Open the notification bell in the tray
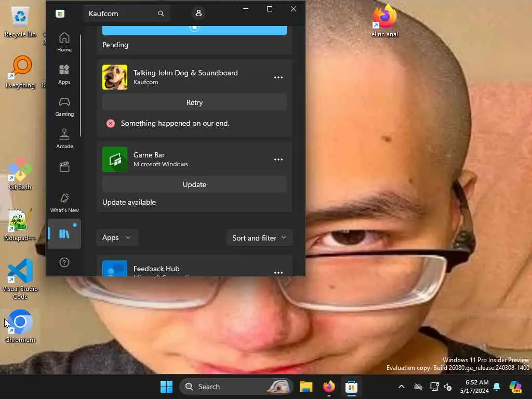Screen dimensions: 532x399 (497, 387)
